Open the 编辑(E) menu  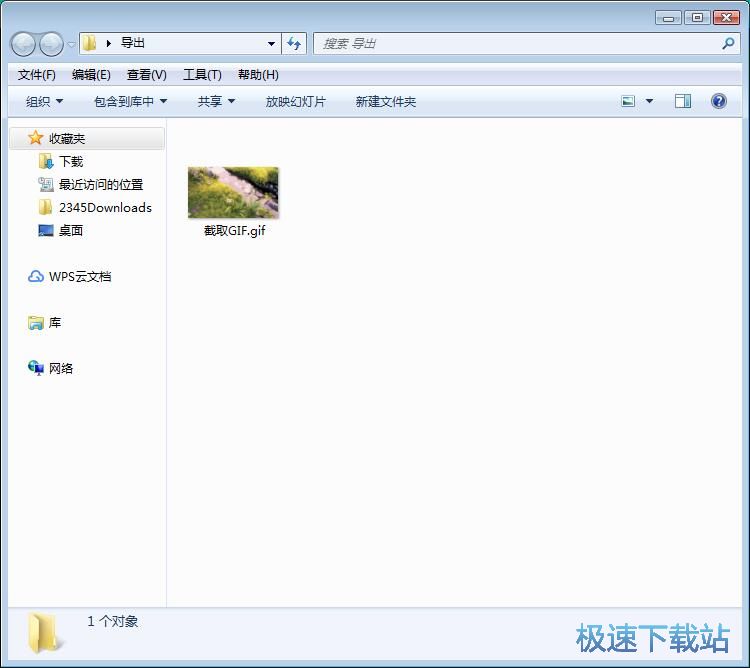pos(91,75)
